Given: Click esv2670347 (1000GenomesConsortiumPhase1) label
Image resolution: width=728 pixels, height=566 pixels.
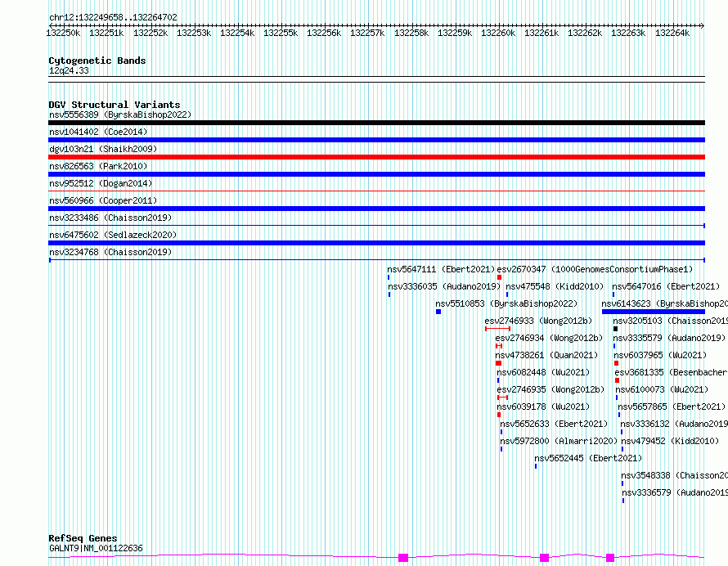Looking at the screenshot, I should tap(595, 269).
